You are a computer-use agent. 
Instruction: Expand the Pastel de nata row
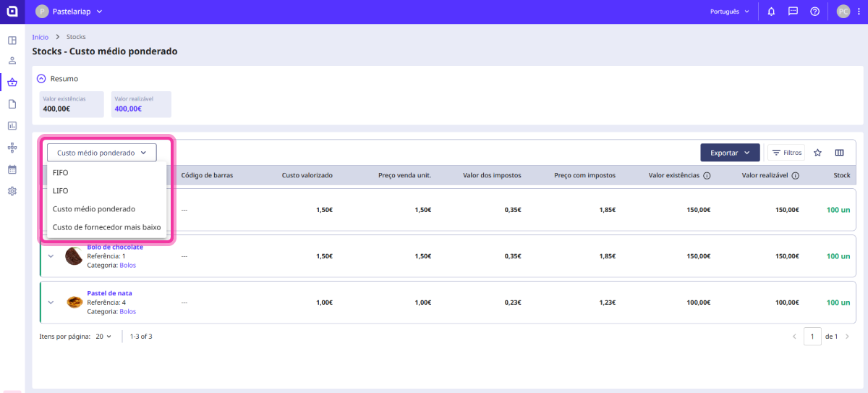click(51, 303)
